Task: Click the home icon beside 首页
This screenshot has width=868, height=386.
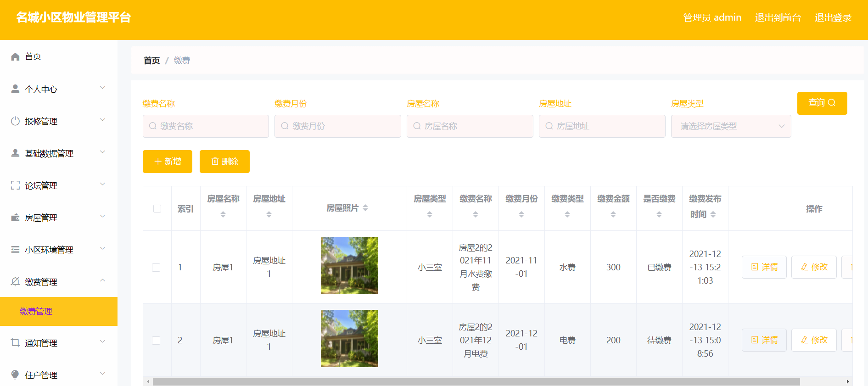Action: tap(15, 56)
